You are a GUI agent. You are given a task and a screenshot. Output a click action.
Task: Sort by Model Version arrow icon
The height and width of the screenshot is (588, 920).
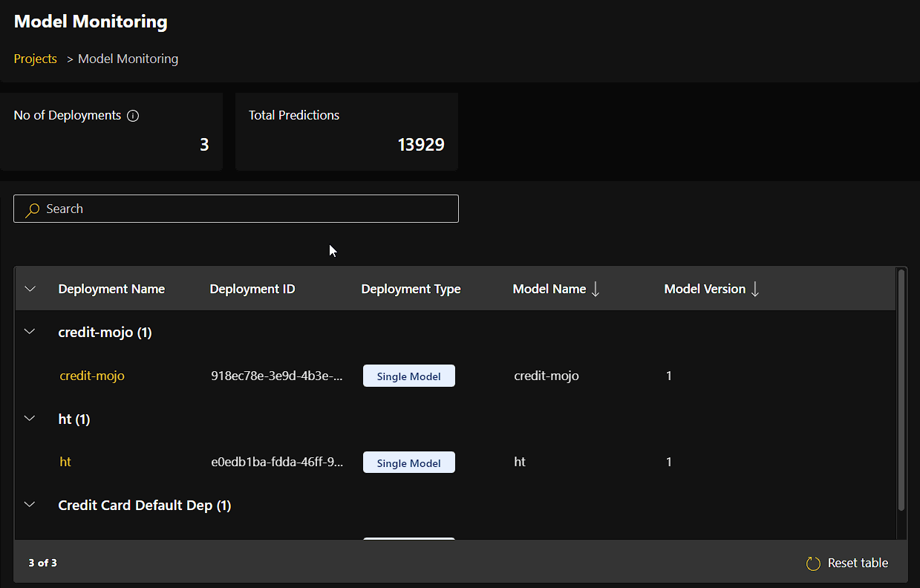(755, 290)
